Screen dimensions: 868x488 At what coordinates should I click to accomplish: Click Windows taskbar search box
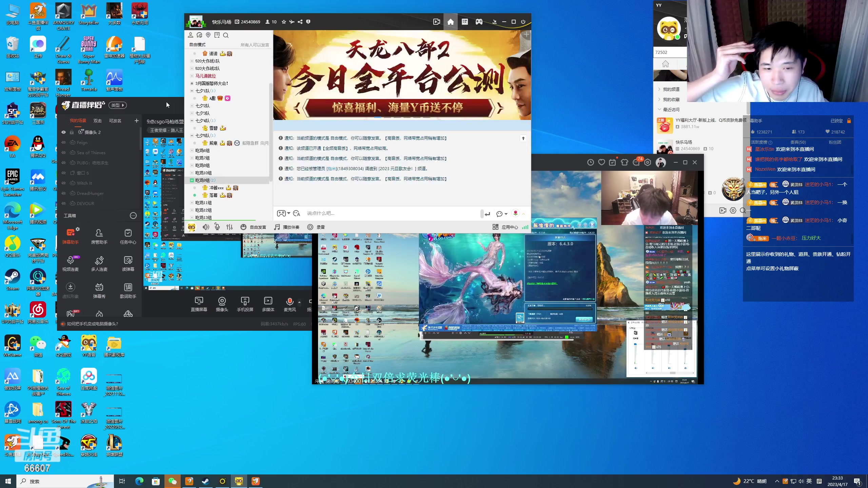pyautogui.click(x=65, y=481)
